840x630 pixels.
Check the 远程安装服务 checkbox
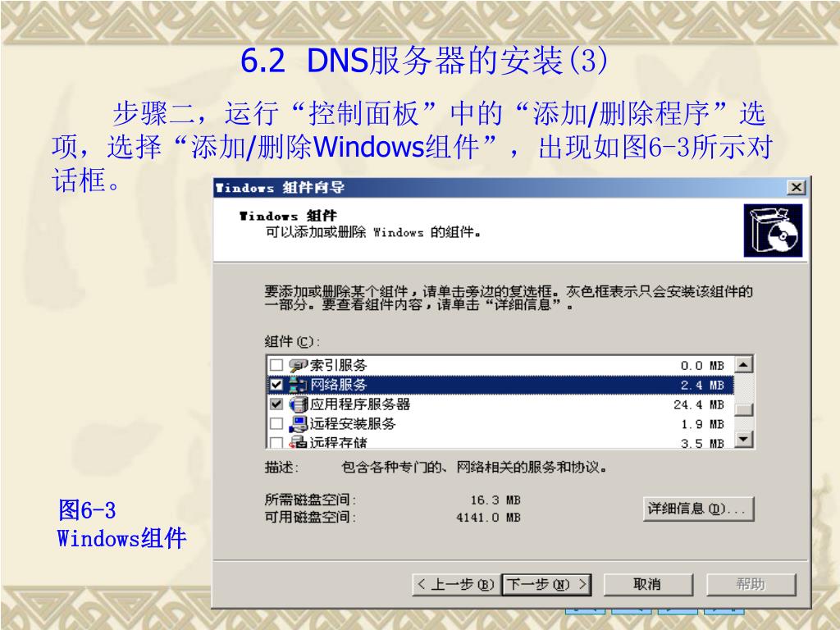coord(276,424)
